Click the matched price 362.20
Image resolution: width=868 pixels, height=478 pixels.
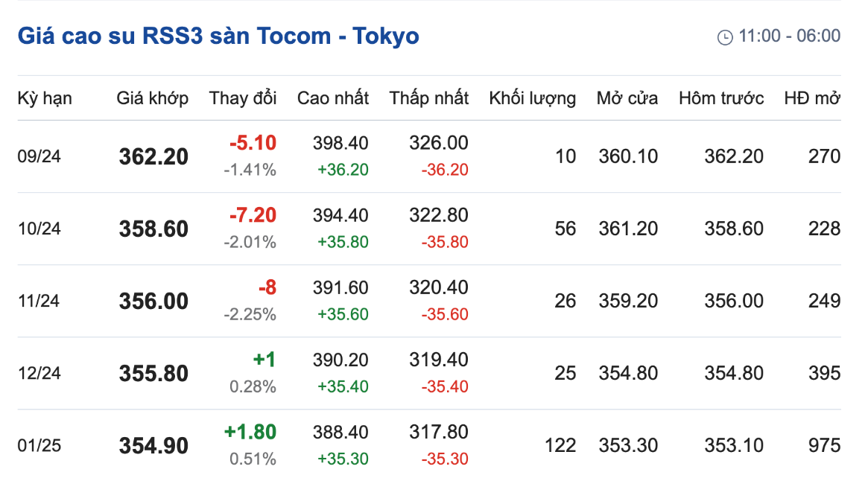(x=153, y=156)
